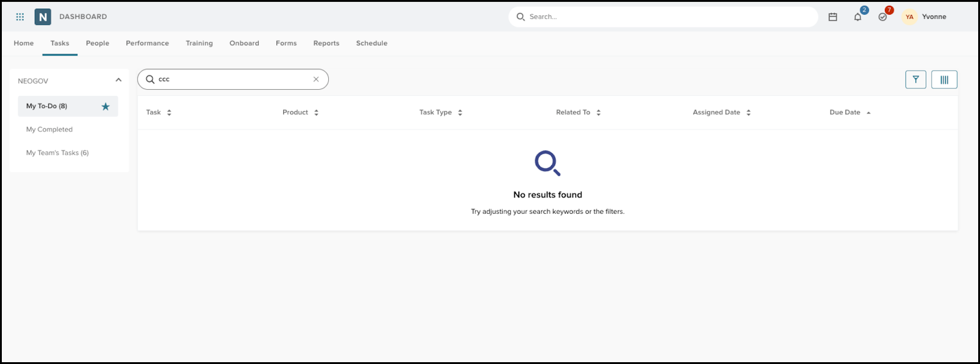Open the calendar icon in header
The height and width of the screenshot is (364, 980).
[832, 17]
